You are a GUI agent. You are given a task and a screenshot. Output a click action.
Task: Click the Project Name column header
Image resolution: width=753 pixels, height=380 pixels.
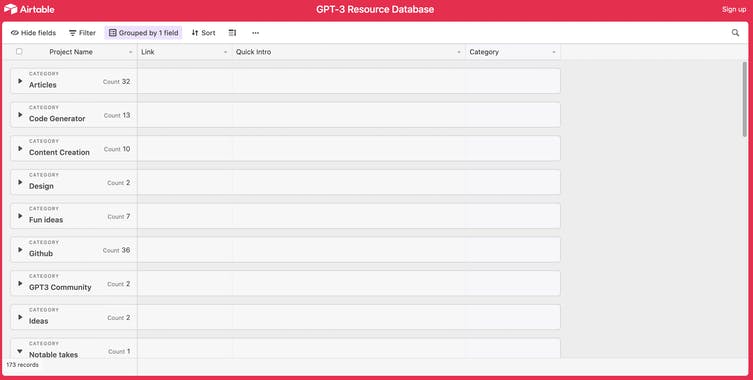point(71,52)
